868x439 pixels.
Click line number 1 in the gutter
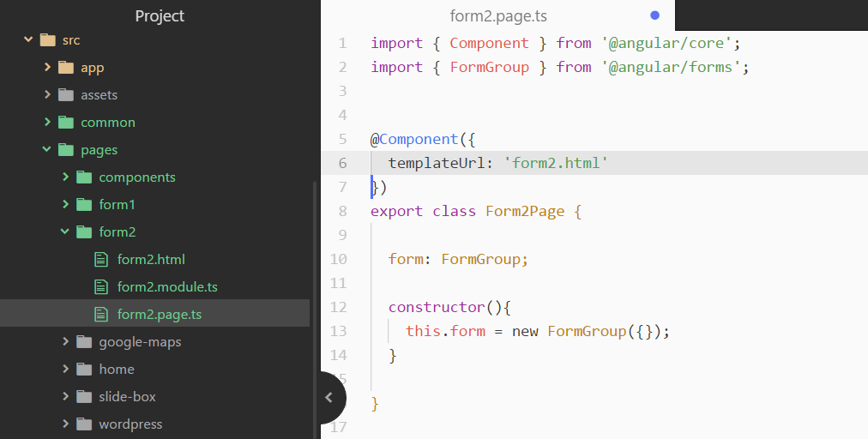342,43
